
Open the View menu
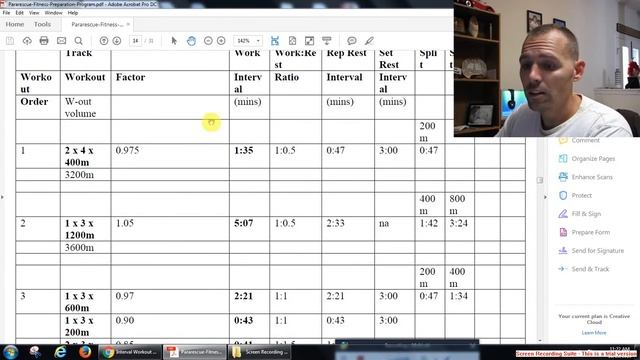pos(34,13)
